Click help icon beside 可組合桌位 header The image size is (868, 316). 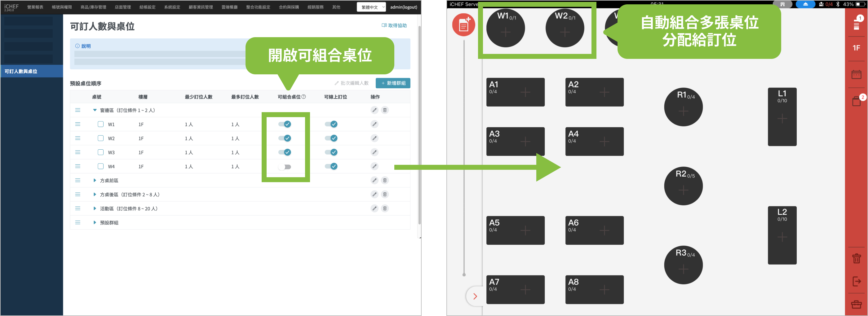303,97
